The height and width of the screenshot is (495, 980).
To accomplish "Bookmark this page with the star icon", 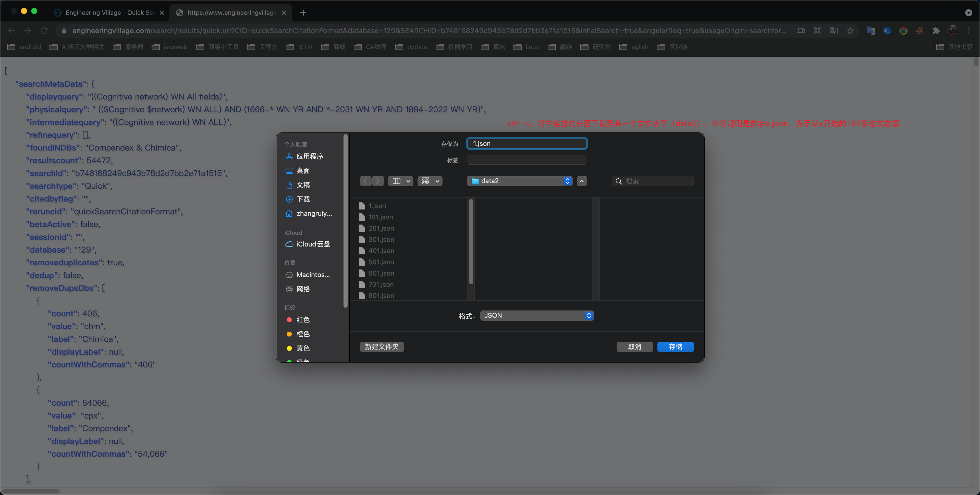I will pos(850,31).
